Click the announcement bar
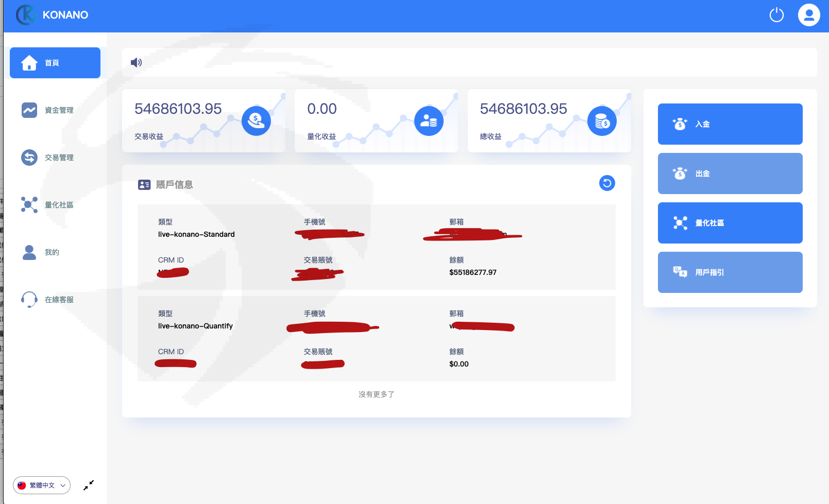 click(469, 62)
